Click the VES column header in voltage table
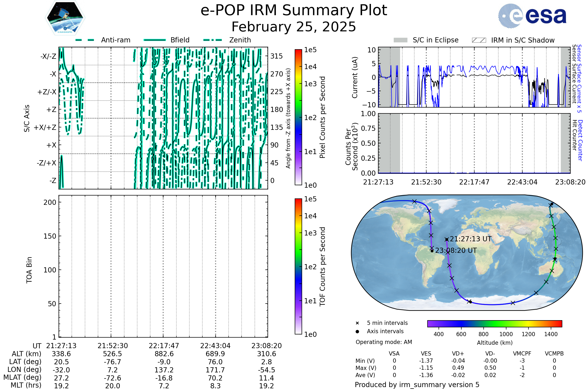The width and height of the screenshot is (588, 392). pyautogui.click(x=426, y=354)
